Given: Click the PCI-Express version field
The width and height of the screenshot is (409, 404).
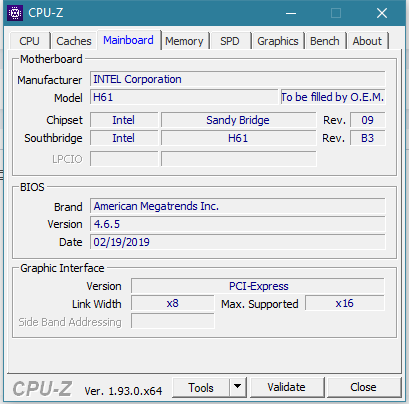Looking at the screenshot, I should point(258,286).
